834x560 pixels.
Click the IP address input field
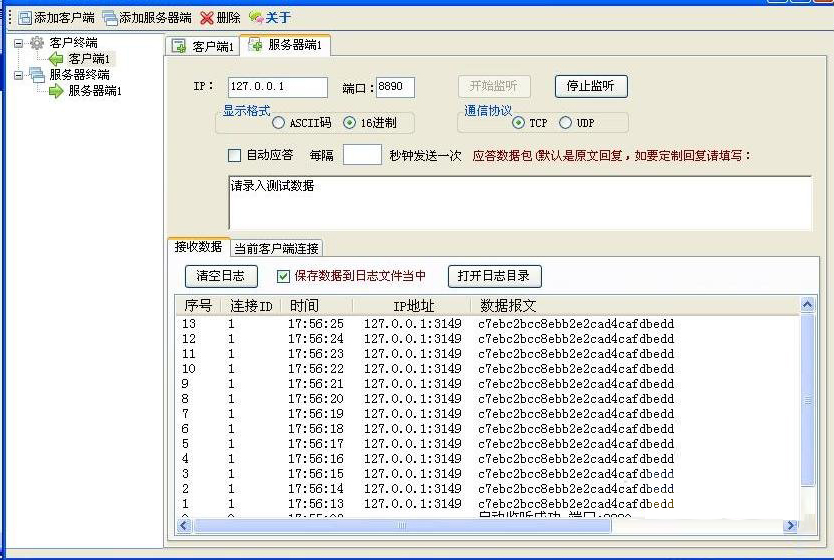[x=277, y=87]
